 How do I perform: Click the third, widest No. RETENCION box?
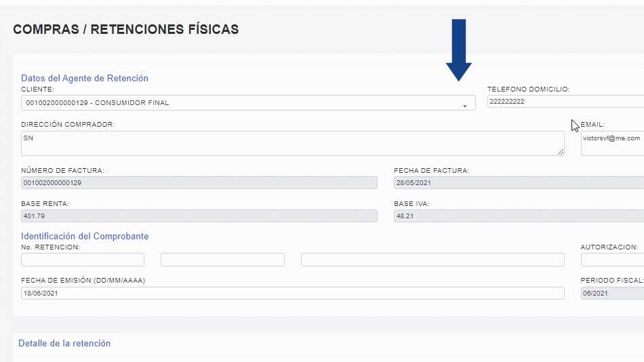click(x=432, y=260)
